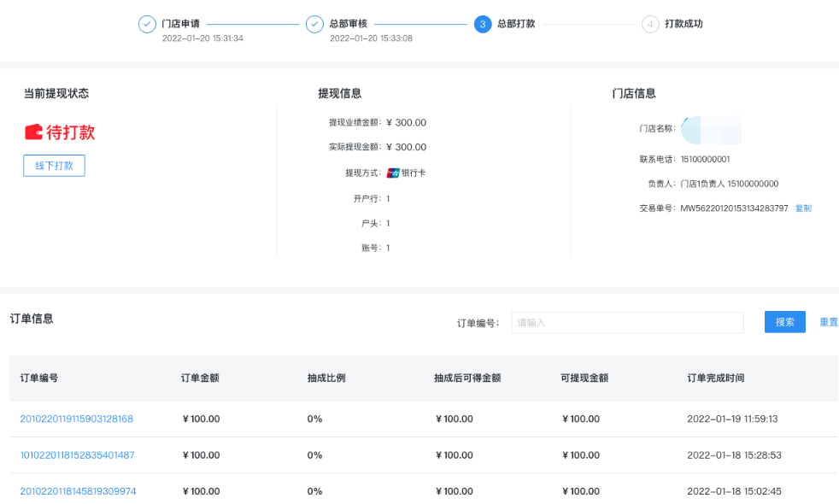Copy the transaction number using 复制
839x504 pixels.
coord(803,208)
